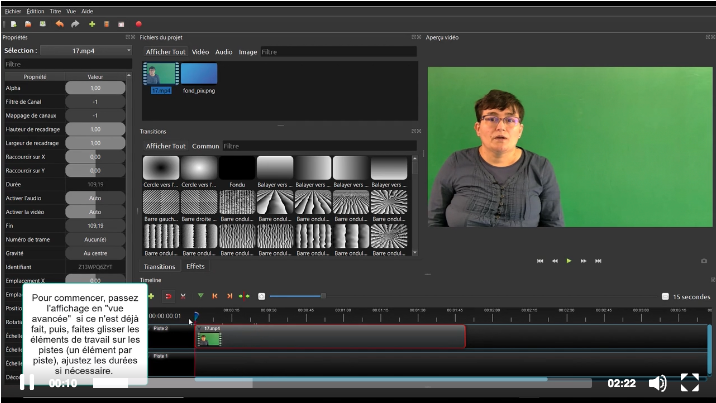Click the up arrow of the transitions scrollbar
Image resolution: width=716 pixels, height=403 pixels.
415,158
